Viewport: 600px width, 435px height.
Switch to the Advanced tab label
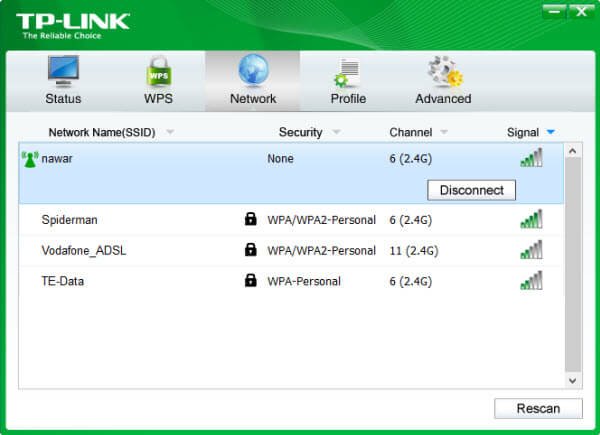[x=443, y=99]
